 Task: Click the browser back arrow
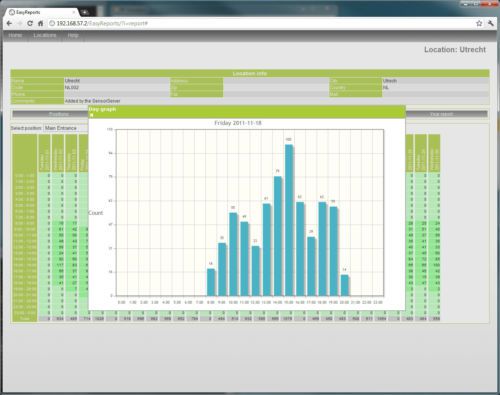[x=9, y=23]
